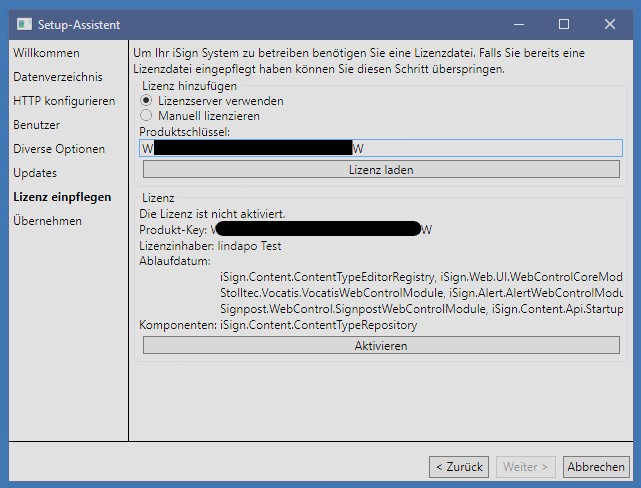Maximize the Setup-Assistent window
Screen dimensions: 641x488
coord(564,25)
